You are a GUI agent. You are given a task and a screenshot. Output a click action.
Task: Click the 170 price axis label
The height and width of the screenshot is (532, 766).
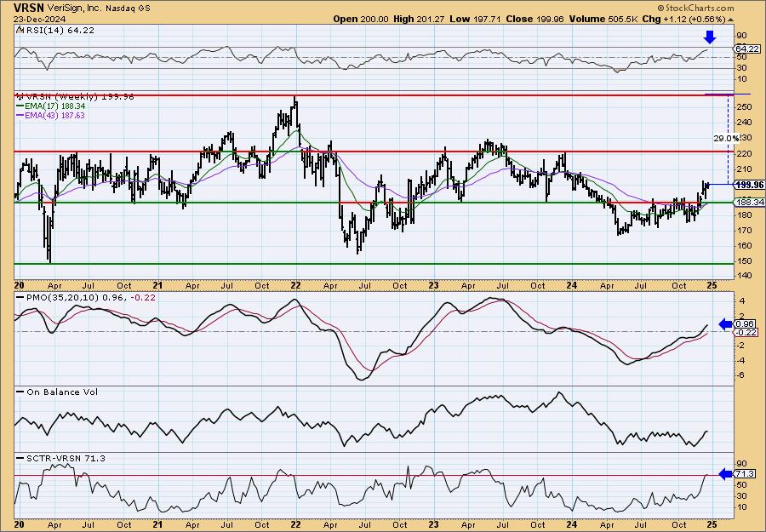tap(744, 230)
